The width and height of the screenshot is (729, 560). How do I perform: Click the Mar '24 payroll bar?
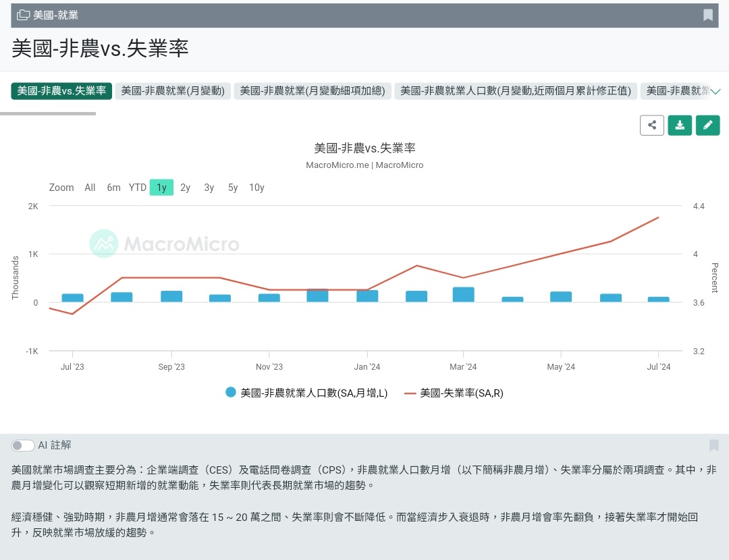pyautogui.click(x=464, y=295)
